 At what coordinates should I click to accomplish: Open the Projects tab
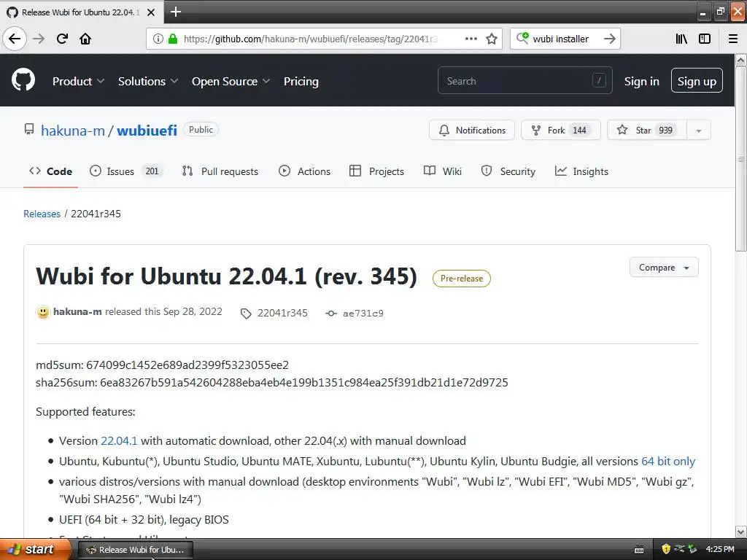[x=376, y=171]
